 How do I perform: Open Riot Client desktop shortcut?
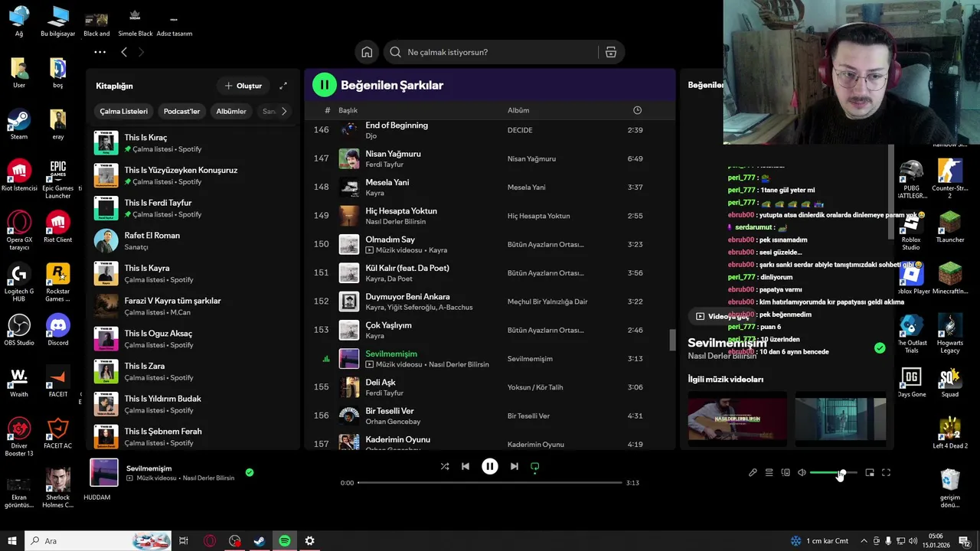point(58,227)
